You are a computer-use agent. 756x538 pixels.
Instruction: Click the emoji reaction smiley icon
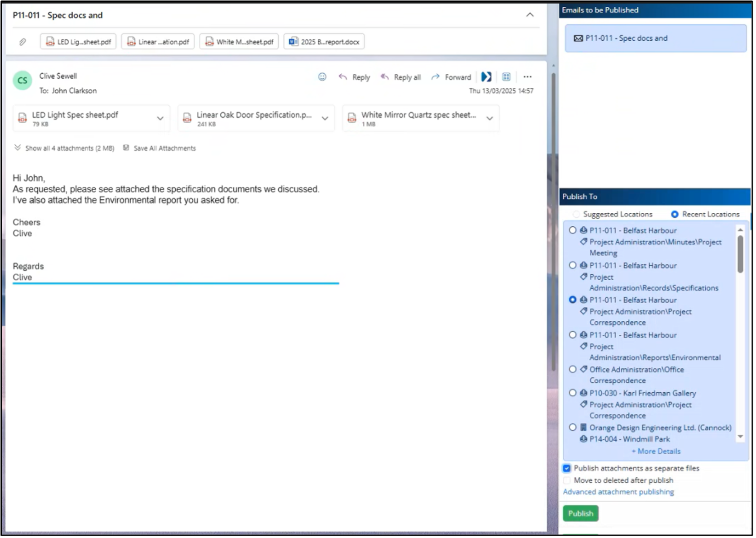pos(322,77)
